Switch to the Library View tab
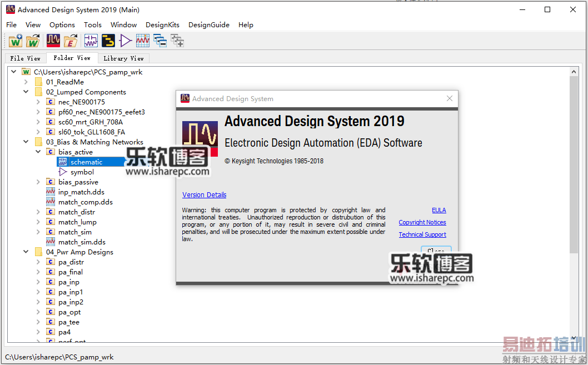The width and height of the screenshot is (588, 365). (123, 58)
